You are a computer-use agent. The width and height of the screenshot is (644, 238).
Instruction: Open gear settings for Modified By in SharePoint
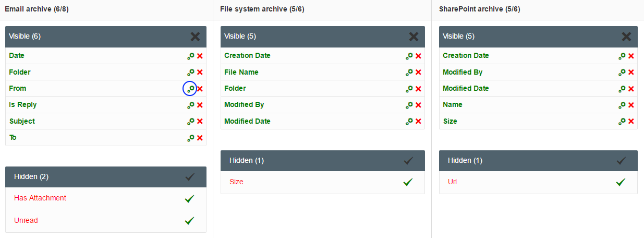(622, 72)
